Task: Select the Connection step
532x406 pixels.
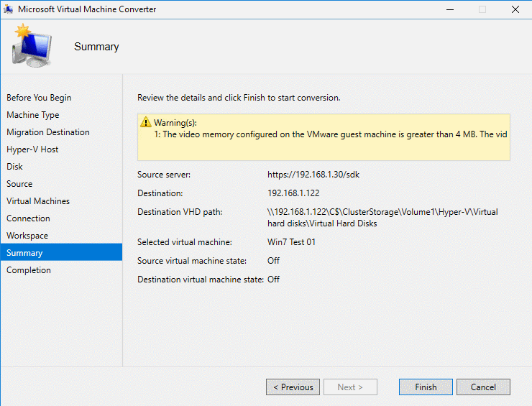Action: [x=29, y=218]
